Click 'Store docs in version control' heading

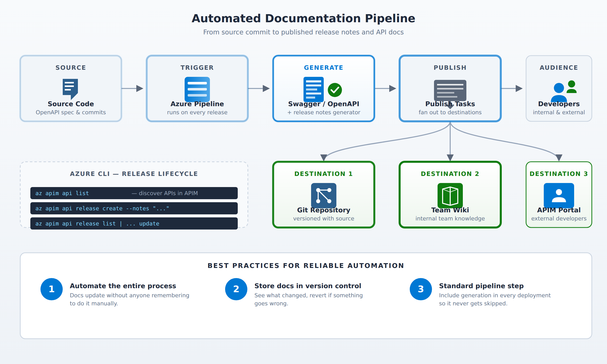coord(308,286)
